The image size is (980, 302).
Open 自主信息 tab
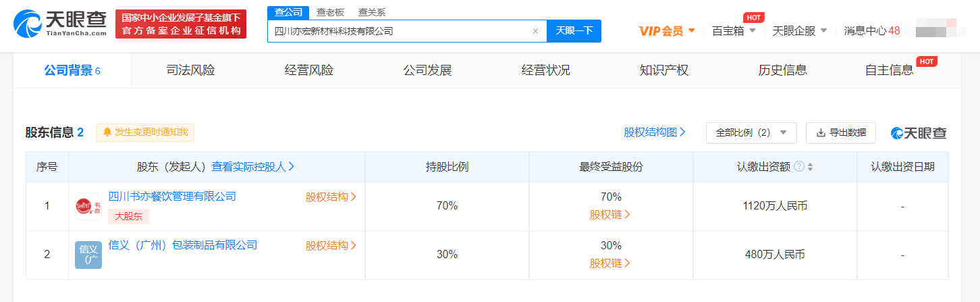pyautogui.click(x=889, y=70)
